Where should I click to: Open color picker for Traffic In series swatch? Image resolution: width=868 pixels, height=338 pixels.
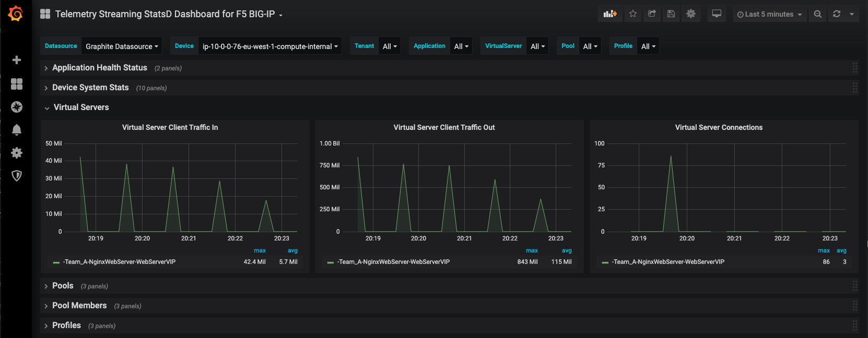coord(56,262)
